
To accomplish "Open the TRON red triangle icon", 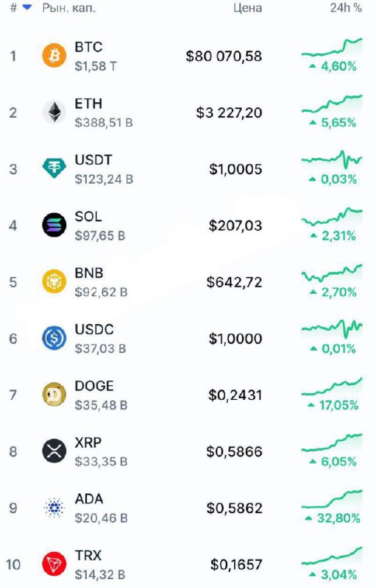I will (x=54, y=564).
